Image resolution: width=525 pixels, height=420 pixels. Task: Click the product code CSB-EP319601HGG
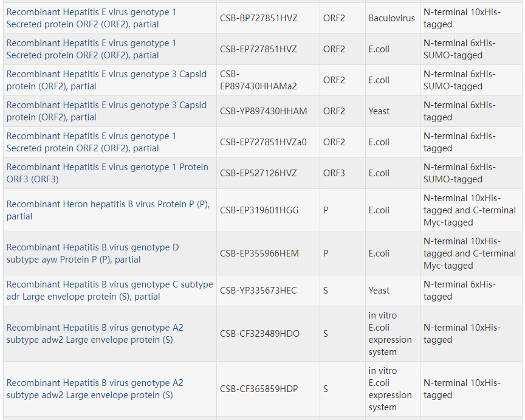click(x=259, y=210)
